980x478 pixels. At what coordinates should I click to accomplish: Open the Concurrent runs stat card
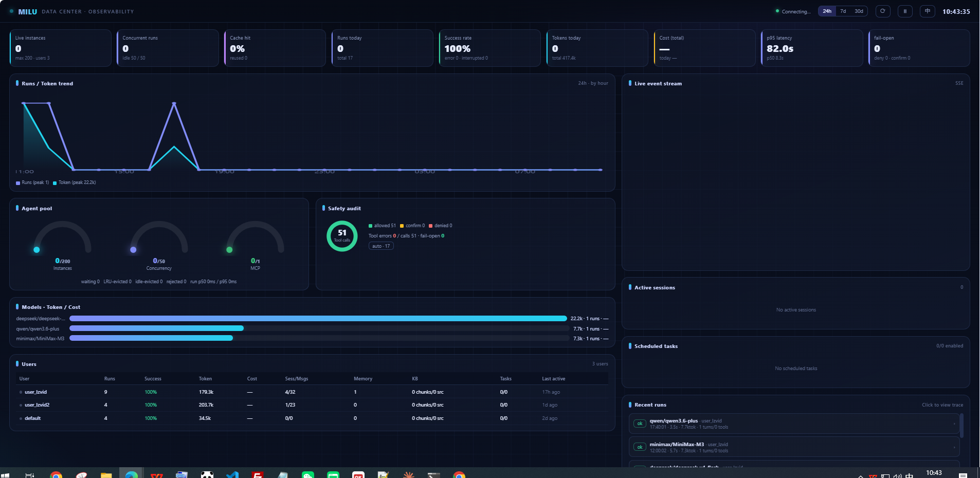(168, 48)
